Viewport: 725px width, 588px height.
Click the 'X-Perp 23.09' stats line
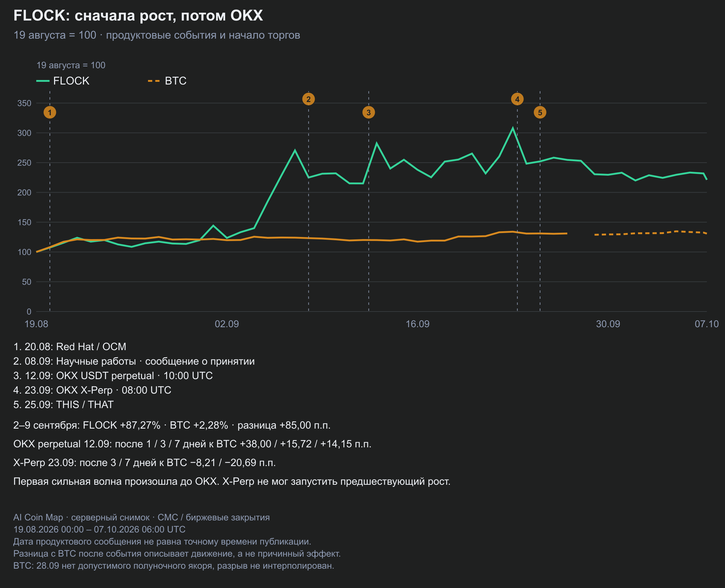point(144,463)
